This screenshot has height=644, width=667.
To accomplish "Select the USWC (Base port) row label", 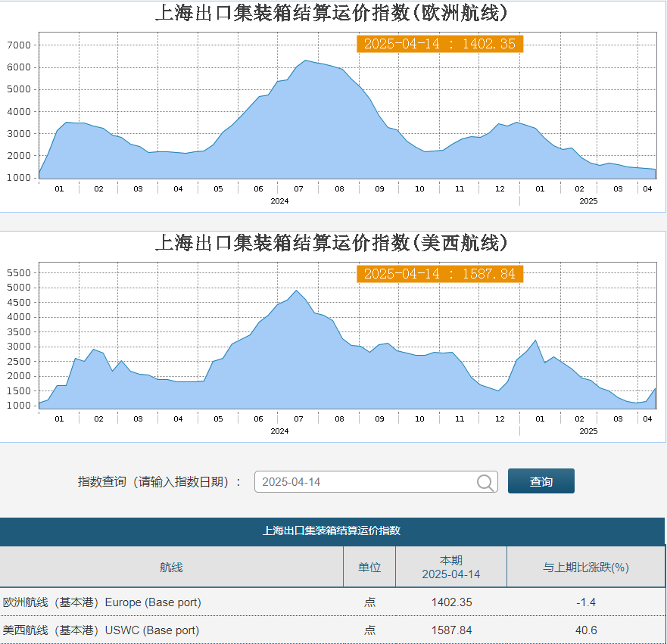I will coord(101,630).
